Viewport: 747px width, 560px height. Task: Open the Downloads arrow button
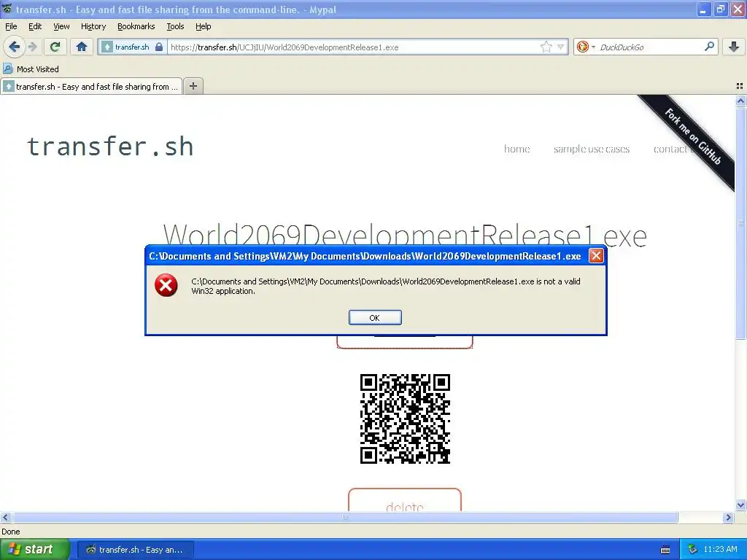[x=734, y=47]
